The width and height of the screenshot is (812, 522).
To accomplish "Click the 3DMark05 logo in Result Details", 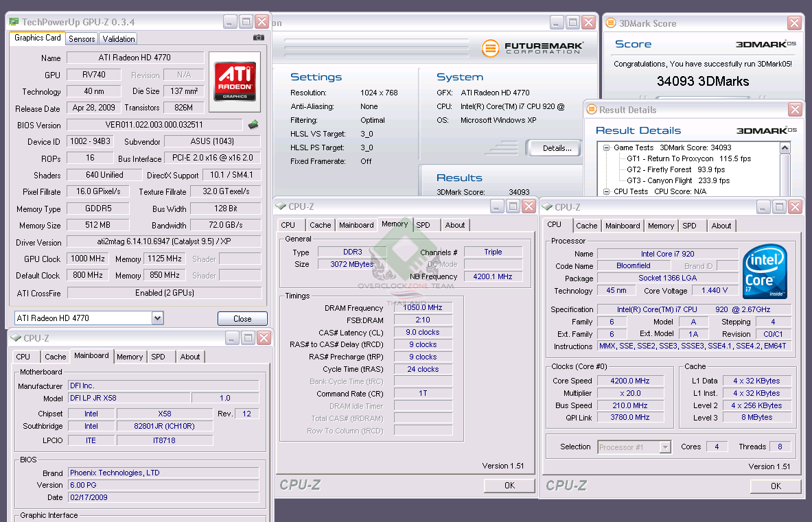I will [767, 130].
